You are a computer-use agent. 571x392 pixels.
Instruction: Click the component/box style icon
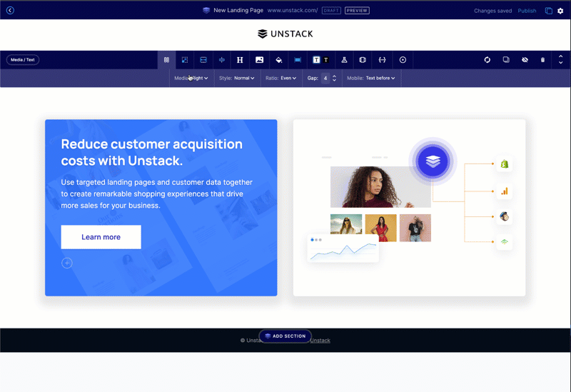pos(363,60)
